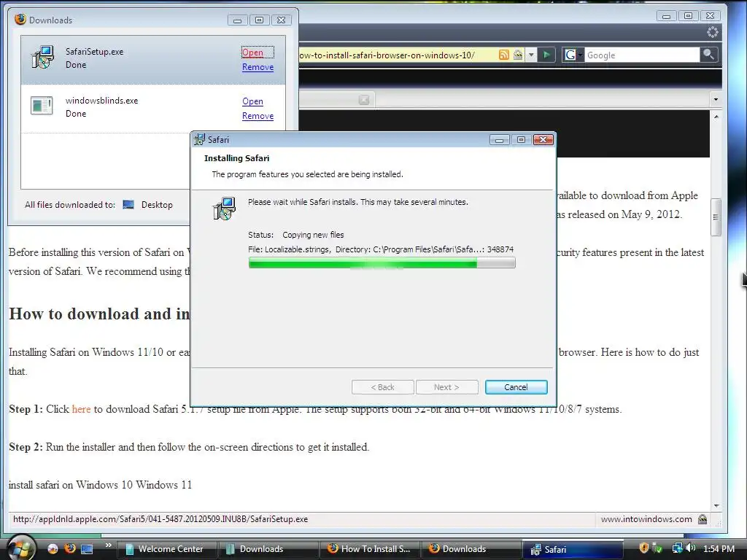Open the address bar history dropdown
Image resolution: width=747 pixels, height=560 pixels.
point(531,55)
